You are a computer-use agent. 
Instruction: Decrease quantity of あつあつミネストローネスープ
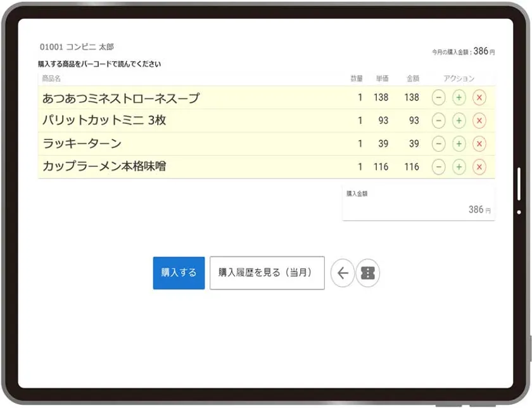(439, 97)
